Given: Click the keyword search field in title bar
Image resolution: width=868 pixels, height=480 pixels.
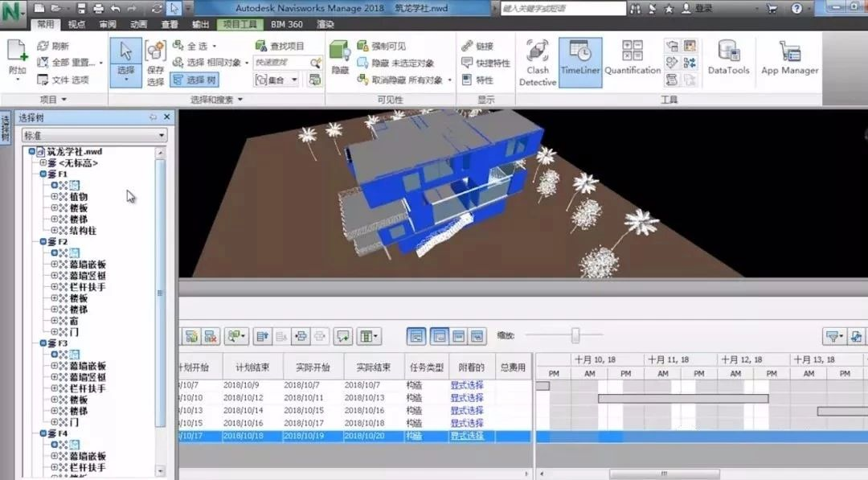Looking at the screenshot, I should [x=562, y=8].
